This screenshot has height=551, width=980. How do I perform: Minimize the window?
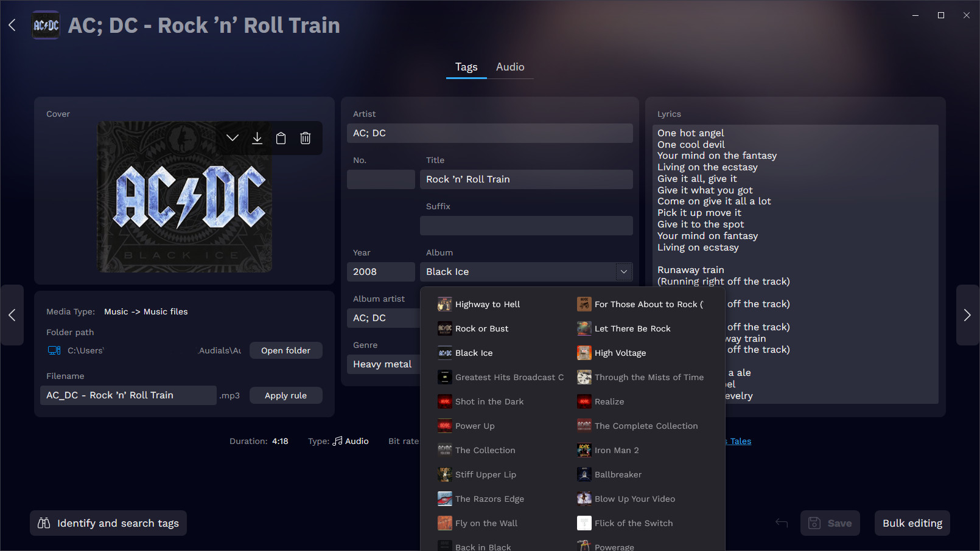click(915, 15)
